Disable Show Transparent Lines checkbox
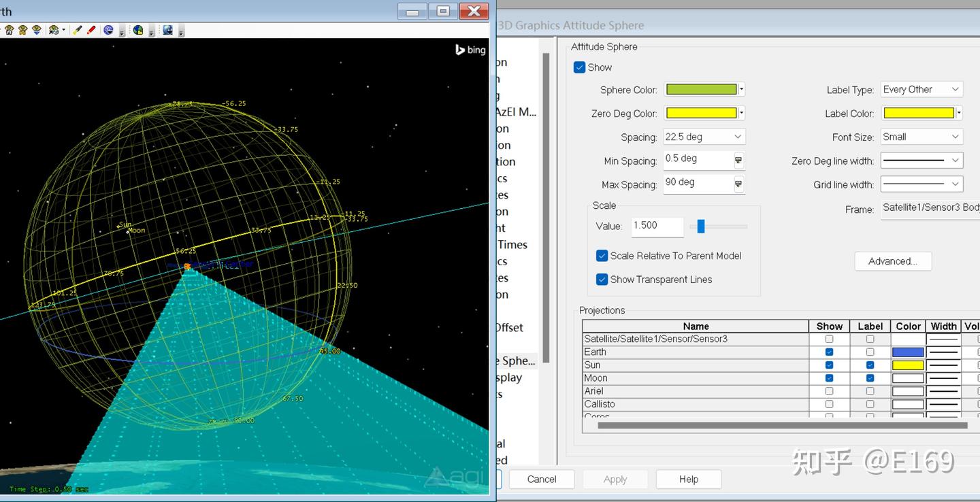980x502 pixels. [602, 280]
